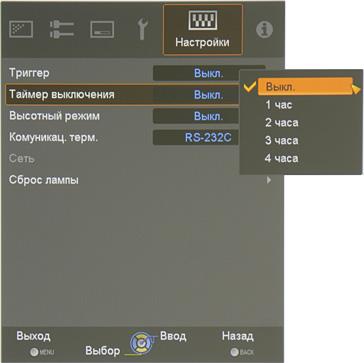Select the greyed-out Сеть item
Image resolution: width=364 pixels, height=363 pixels.
[x=22, y=159]
